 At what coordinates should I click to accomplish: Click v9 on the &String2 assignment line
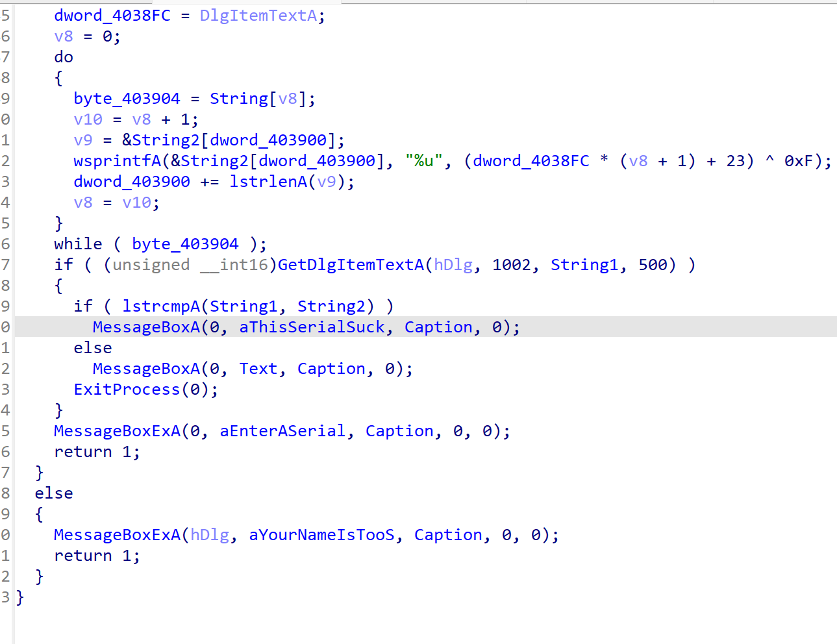pyautogui.click(x=83, y=140)
